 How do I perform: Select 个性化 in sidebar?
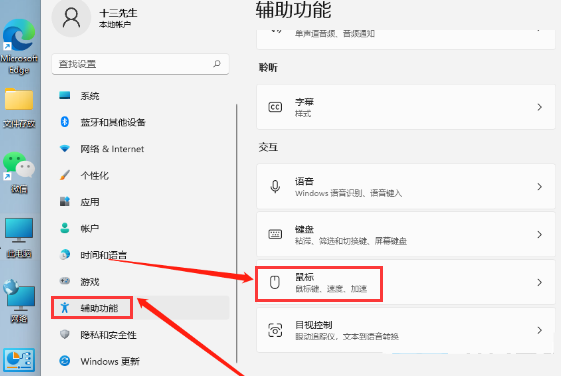[x=140, y=175]
